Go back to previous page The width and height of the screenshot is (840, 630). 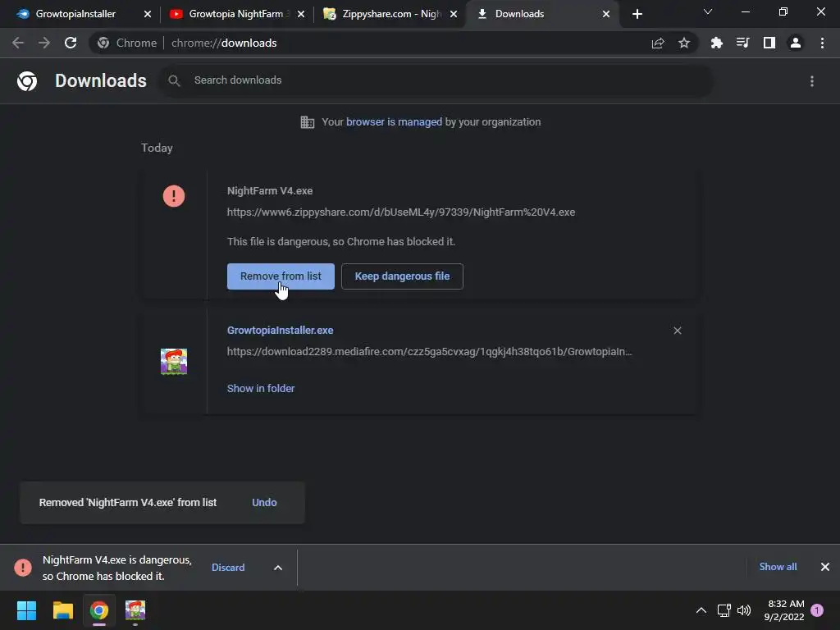[18, 43]
